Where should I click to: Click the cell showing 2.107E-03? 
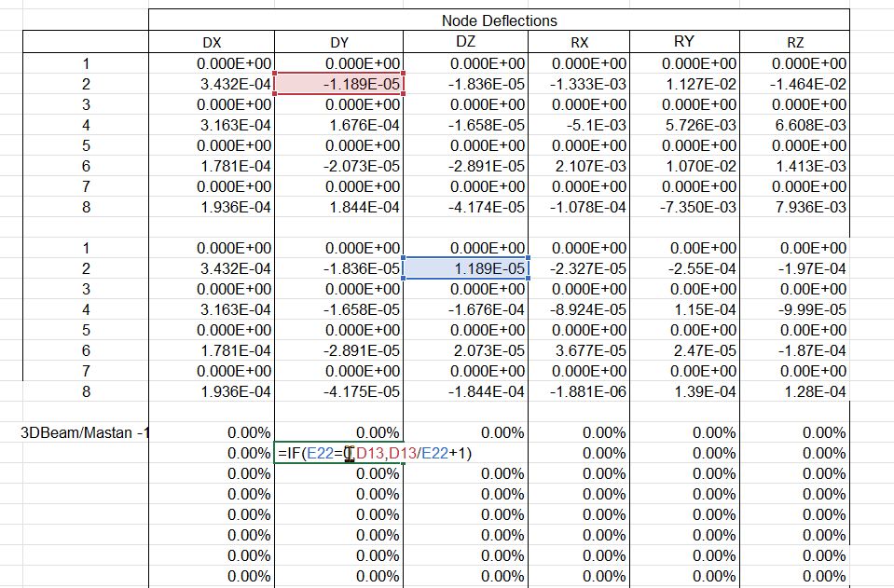(x=579, y=166)
